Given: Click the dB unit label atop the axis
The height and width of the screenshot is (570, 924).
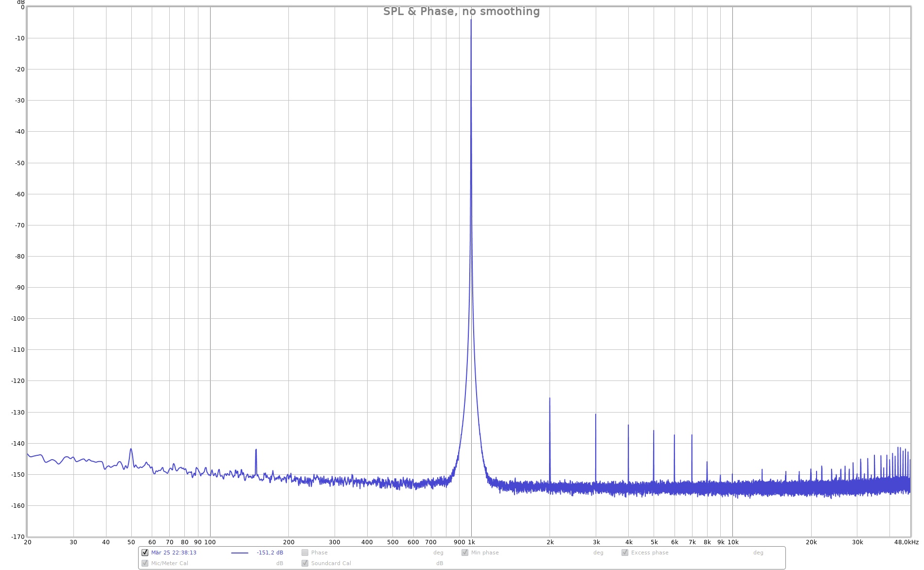Looking at the screenshot, I should point(20,2).
